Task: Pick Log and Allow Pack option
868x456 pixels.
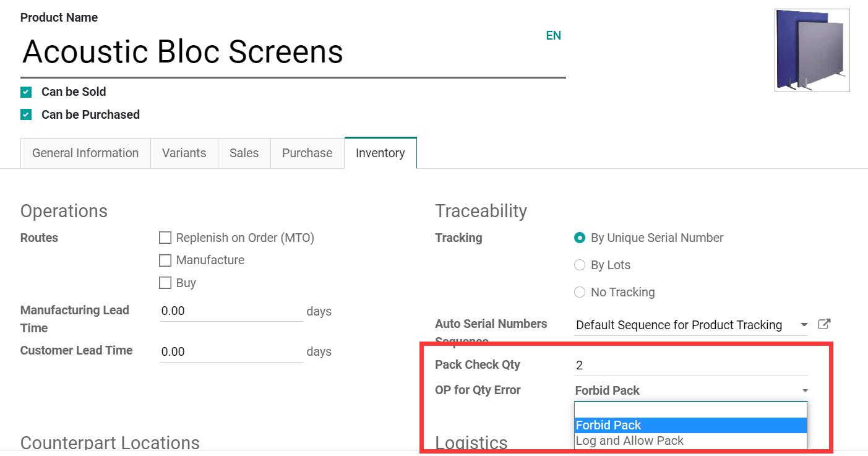Action: [x=629, y=441]
